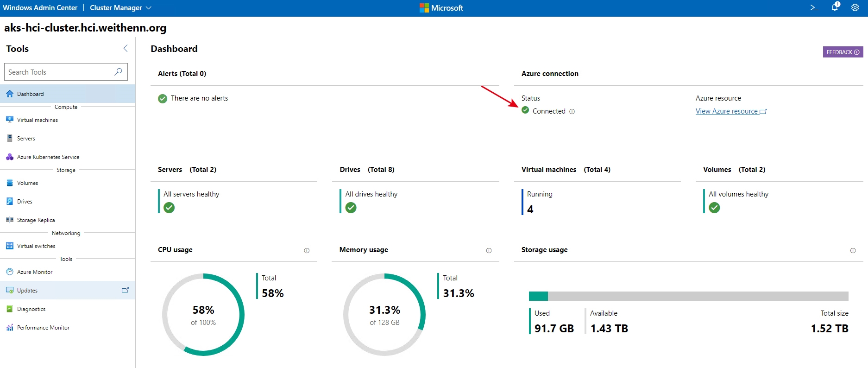The width and height of the screenshot is (868, 368).
Task: Open the notifications bell
Action: point(835,7)
